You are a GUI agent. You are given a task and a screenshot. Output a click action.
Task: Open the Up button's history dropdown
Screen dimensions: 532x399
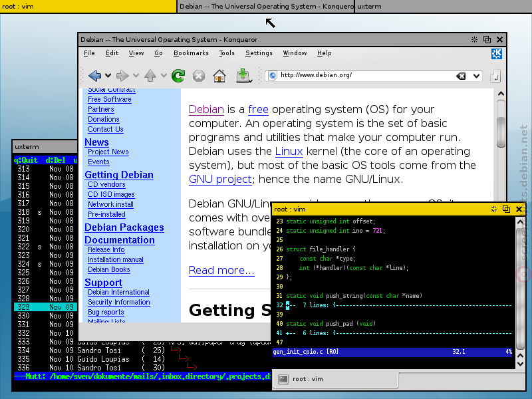(164, 75)
